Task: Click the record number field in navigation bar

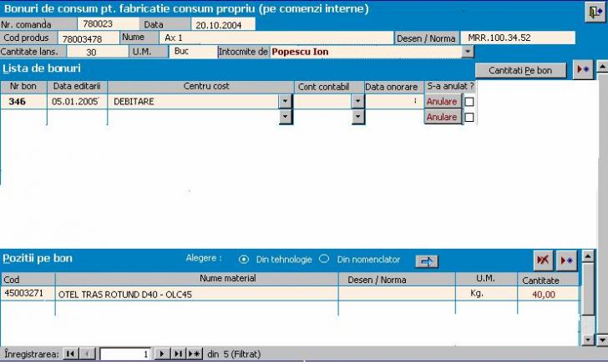Action: point(125,354)
